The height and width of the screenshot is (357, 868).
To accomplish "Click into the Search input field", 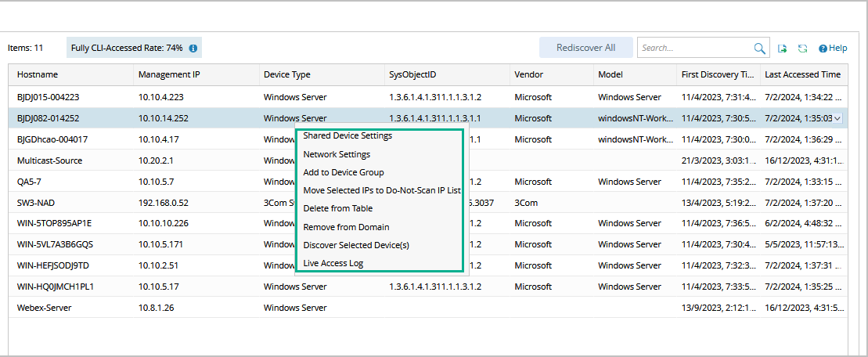I will coord(693,49).
